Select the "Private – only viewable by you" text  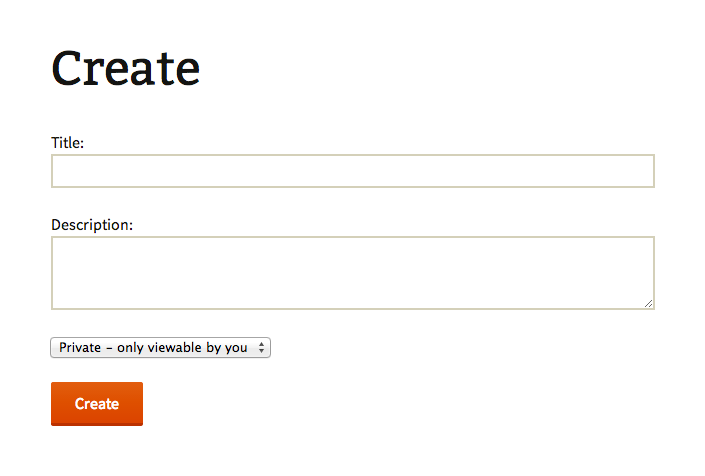pos(153,348)
